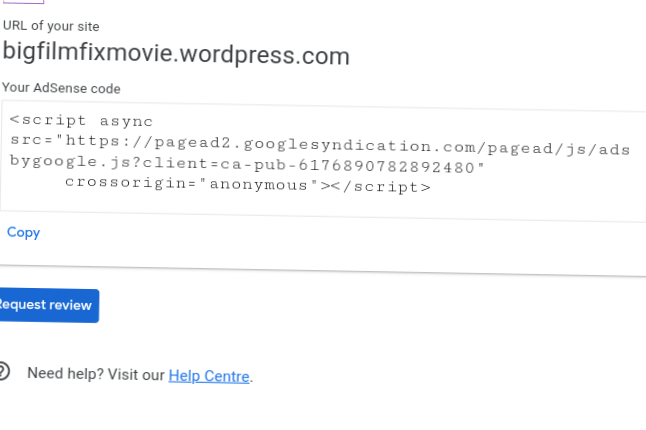The image size is (646, 430).
Task: Click the Copy link below code
Action: coord(23,232)
